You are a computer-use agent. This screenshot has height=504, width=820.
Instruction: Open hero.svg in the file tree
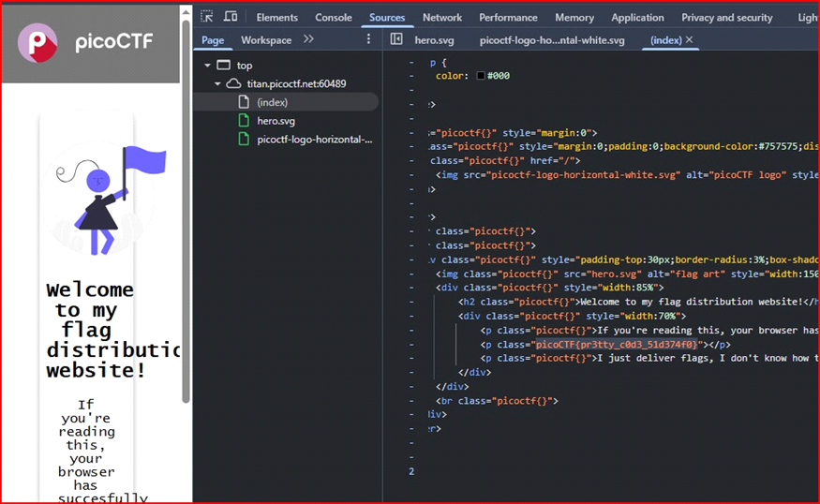tap(276, 121)
